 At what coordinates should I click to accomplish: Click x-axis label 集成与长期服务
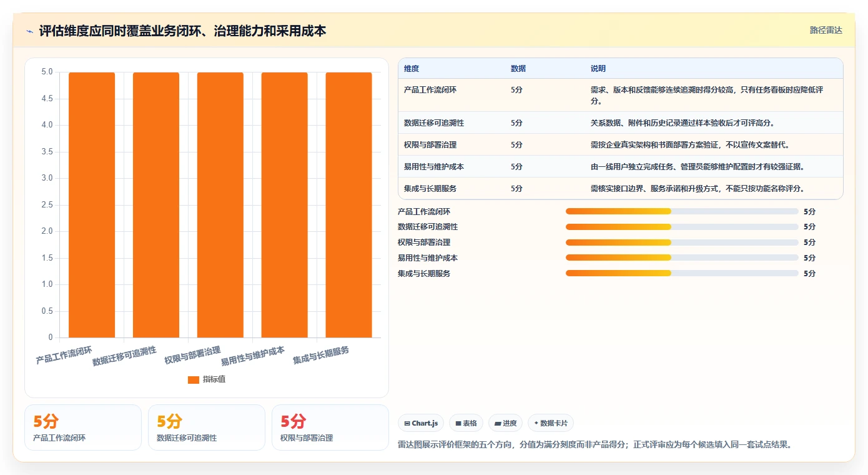pos(321,355)
